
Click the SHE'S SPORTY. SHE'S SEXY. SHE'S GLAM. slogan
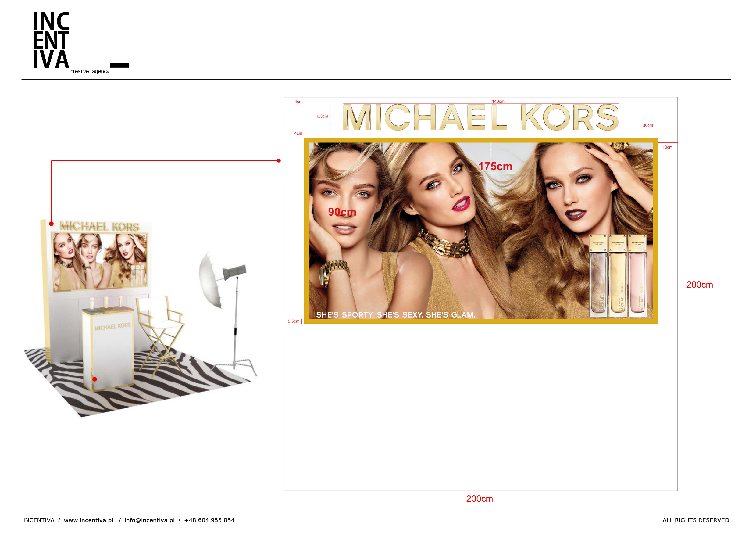coord(396,315)
